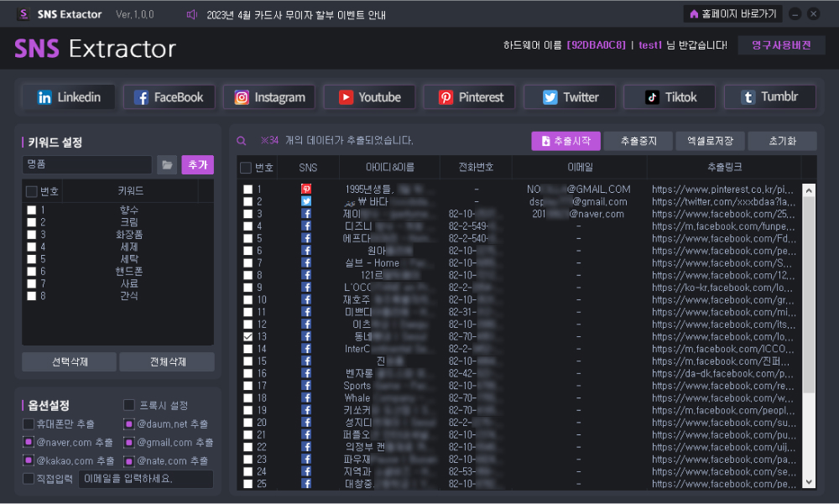Check the checkbox for result row 1

(x=248, y=189)
